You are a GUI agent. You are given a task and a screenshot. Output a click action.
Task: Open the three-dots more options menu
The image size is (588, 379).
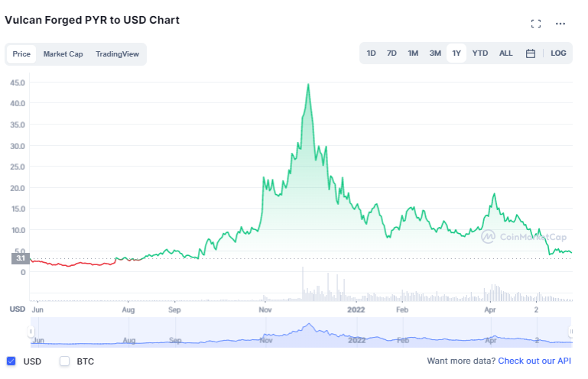click(x=560, y=24)
